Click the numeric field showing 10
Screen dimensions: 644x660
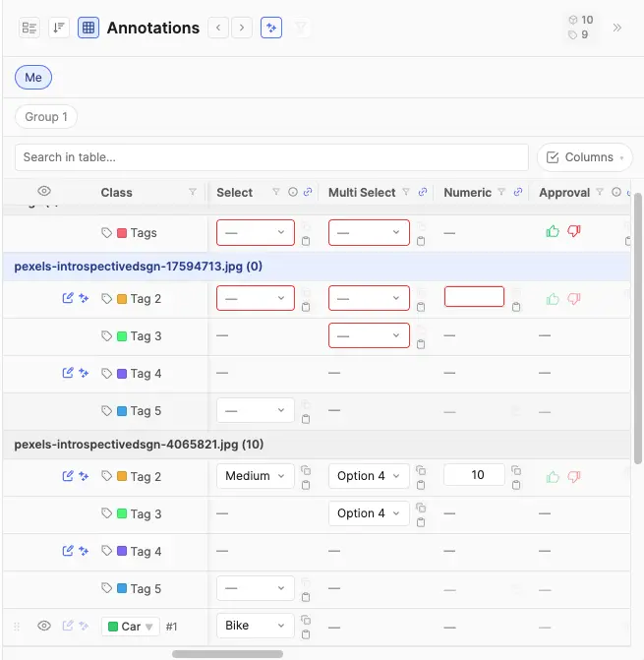click(x=474, y=475)
